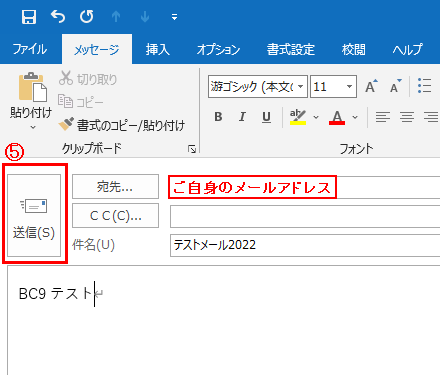Select the メッセージ ribbon tab
Screen dimensions: 440x375
coord(97,49)
